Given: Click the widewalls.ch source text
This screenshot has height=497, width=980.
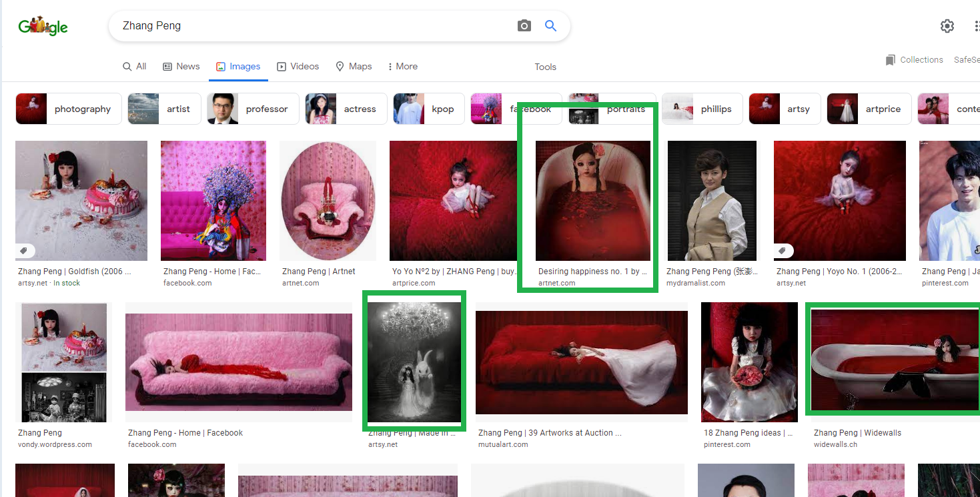Looking at the screenshot, I should pos(835,444).
